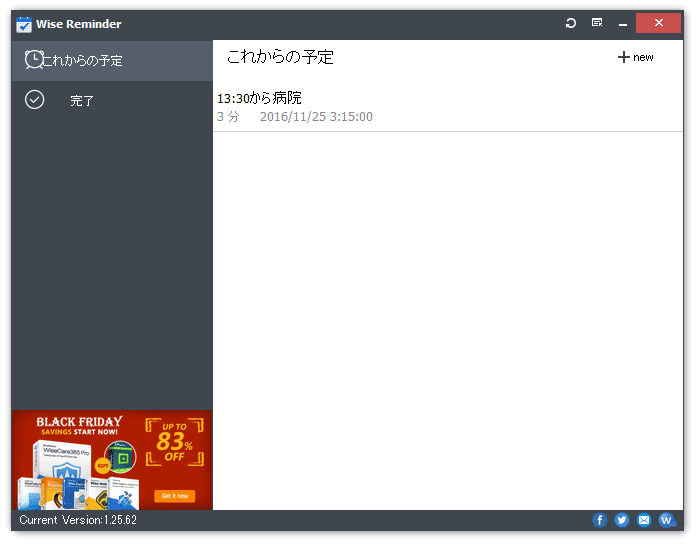This screenshot has width=698, height=544.
Task: Open the WiseCleaner W website icon
Action: coord(667,520)
